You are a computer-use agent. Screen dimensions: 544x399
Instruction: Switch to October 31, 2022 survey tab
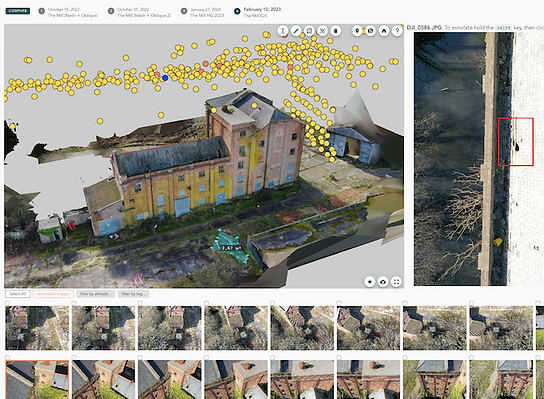tap(139, 12)
